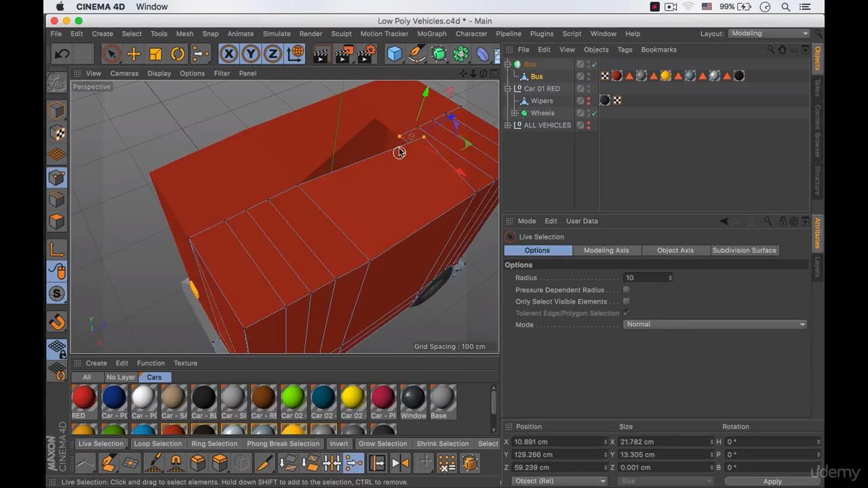This screenshot has height=488, width=868.
Task: Toggle the X axis lock icon
Action: (229, 54)
